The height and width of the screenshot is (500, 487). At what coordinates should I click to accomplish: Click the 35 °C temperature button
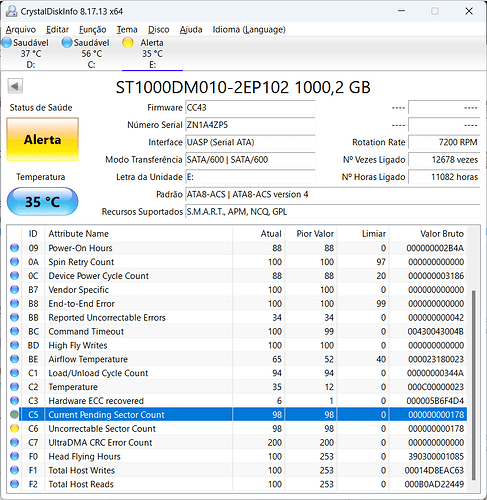tap(43, 202)
